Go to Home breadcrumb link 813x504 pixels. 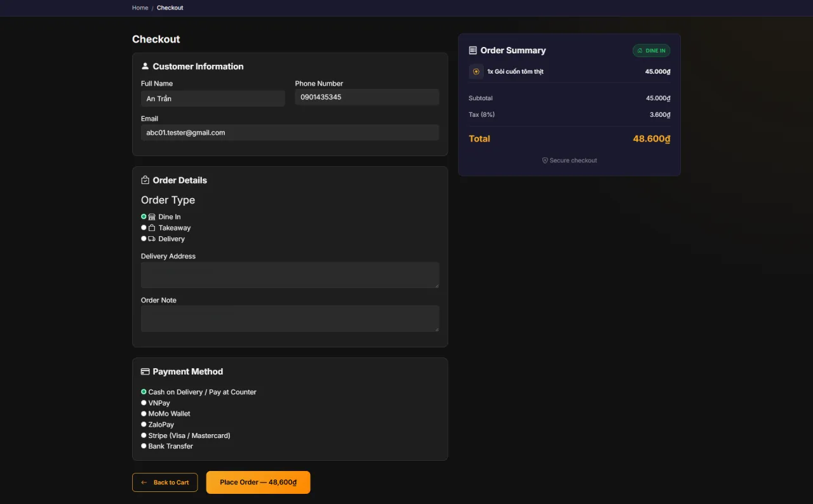[x=140, y=8]
